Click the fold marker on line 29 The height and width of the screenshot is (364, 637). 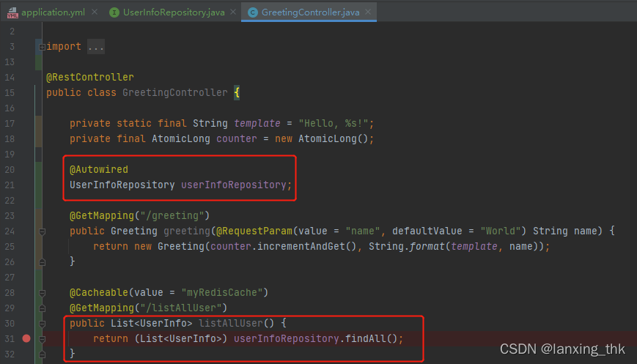pyautogui.click(x=42, y=308)
